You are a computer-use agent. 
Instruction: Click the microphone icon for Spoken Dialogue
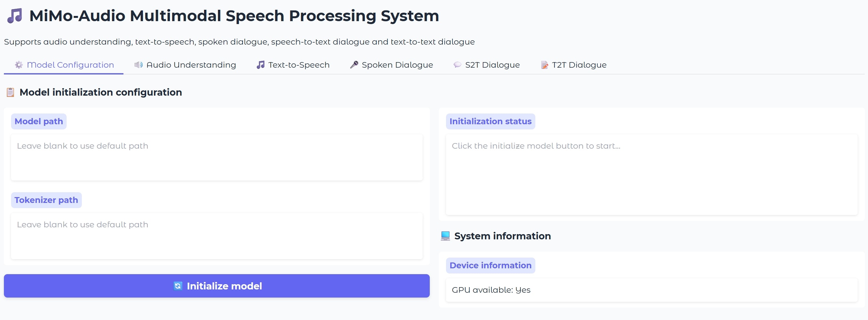pyautogui.click(x=354, y=65)
